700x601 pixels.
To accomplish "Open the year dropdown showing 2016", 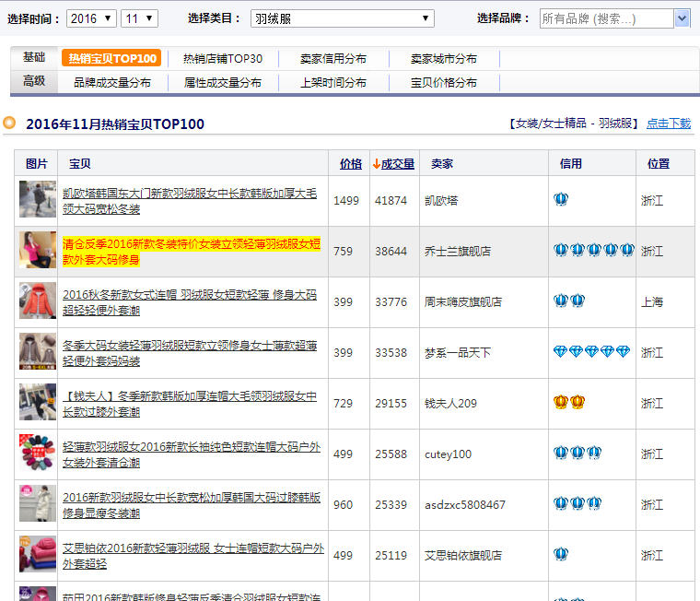I will (91, 18).
